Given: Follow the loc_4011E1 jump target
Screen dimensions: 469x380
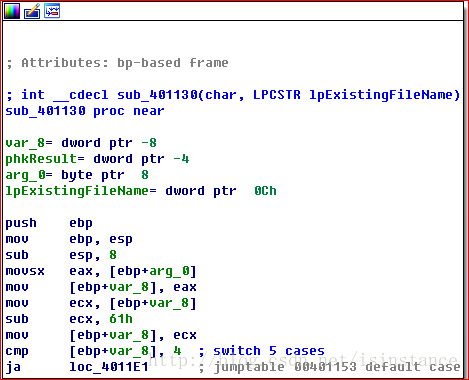Looking at the screenshot, I should pos(109,367).
